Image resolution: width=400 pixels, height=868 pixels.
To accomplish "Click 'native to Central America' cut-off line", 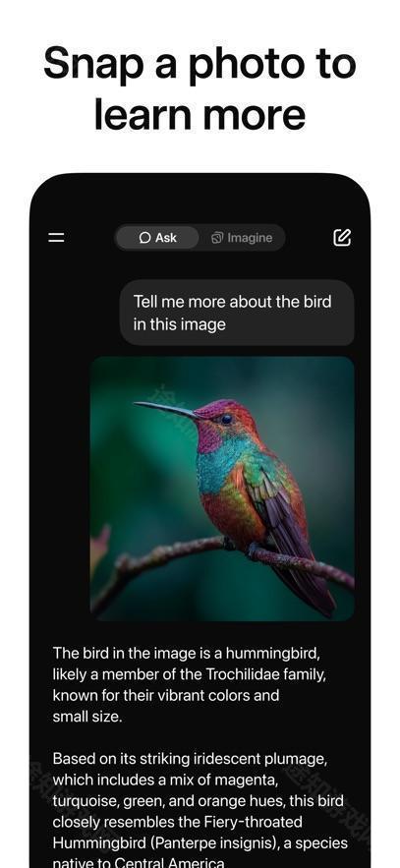I will coord(140,862).
